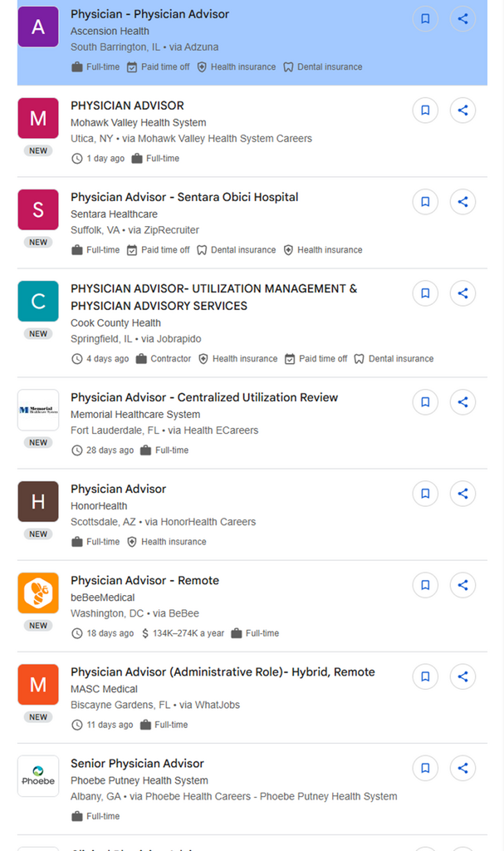The height and width of the screenshot is (851, 504).
Task: Save the Sentara Healthcare job posting
Action: point(425,202)
